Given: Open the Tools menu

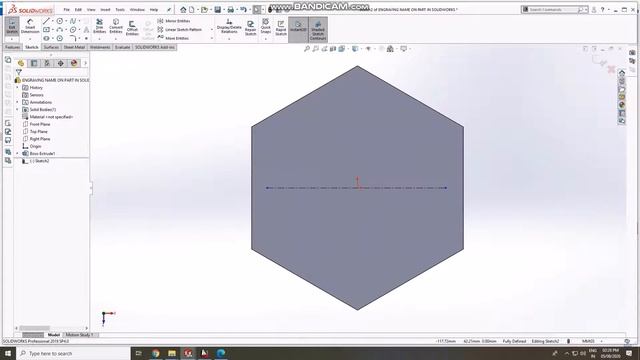Looking at the screenshot, I should pos(120,9).
